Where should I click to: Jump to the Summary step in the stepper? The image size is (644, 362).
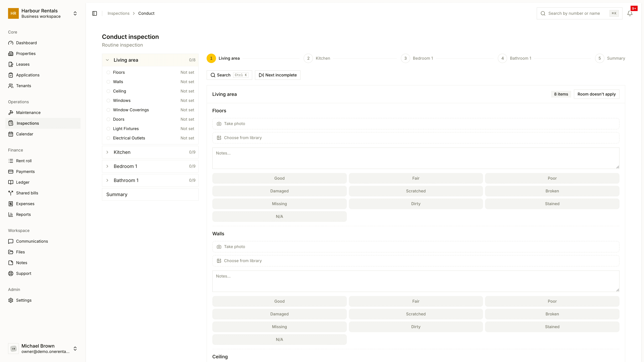(x=610, y=58)
